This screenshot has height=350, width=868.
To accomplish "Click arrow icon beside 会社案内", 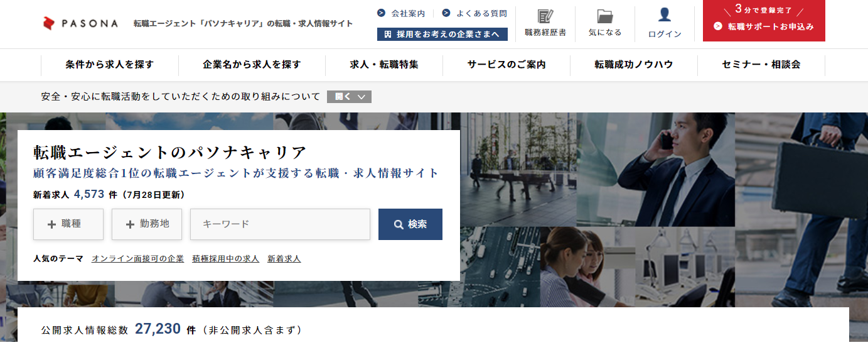I will [381, 13].
